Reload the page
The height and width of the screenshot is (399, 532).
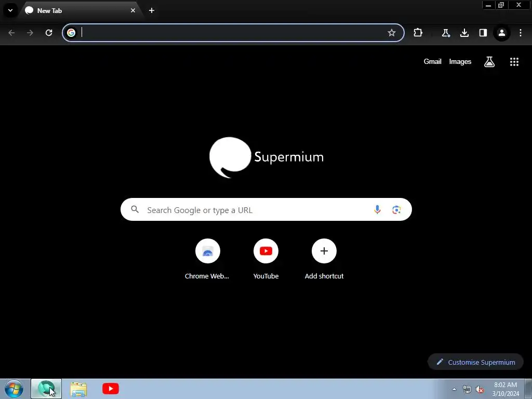(49, 33)
